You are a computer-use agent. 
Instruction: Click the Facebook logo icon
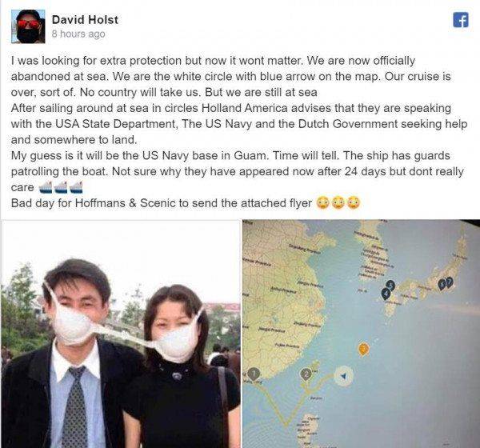pyautogui.click(x=461, y=20)
